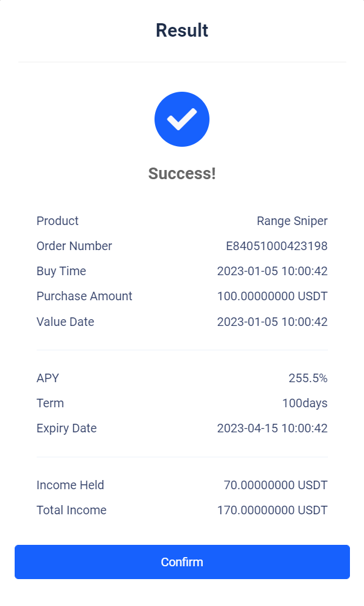
Task: Click the Confirm button
Action: (x=182, y=562)
